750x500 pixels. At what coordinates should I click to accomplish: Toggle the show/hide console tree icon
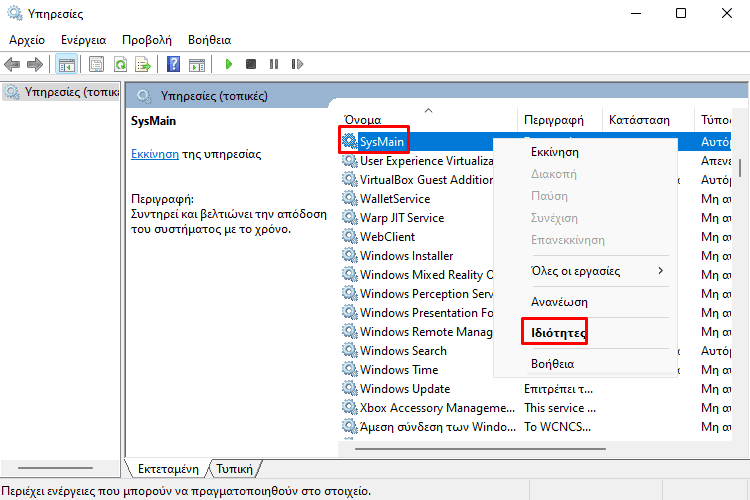[66, 64]
